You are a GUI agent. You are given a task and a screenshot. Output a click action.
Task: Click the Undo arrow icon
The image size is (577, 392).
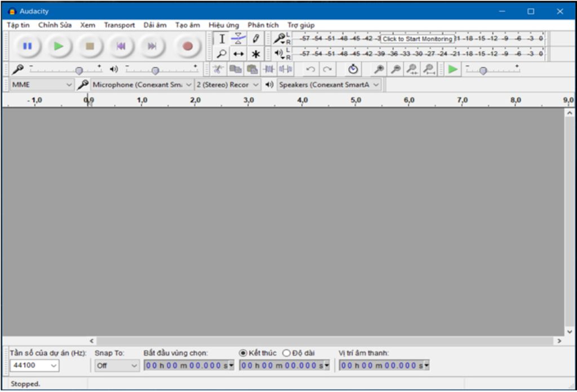[x=310, y=69]
